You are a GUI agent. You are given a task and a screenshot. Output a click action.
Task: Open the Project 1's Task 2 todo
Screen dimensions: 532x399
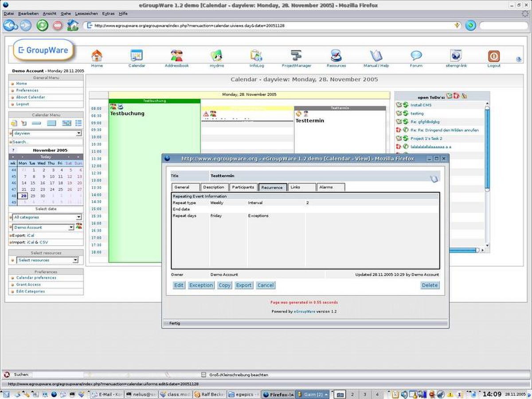click(x=426, y=138)
